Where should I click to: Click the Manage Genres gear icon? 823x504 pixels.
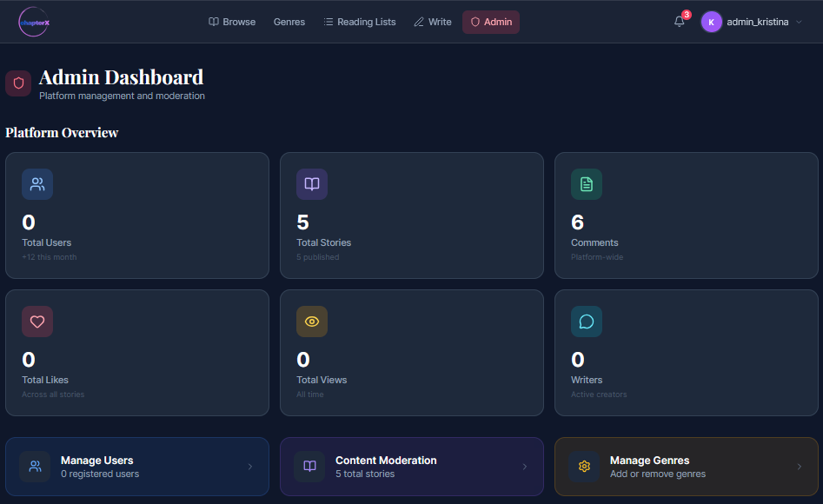click(x=584, y=467)
